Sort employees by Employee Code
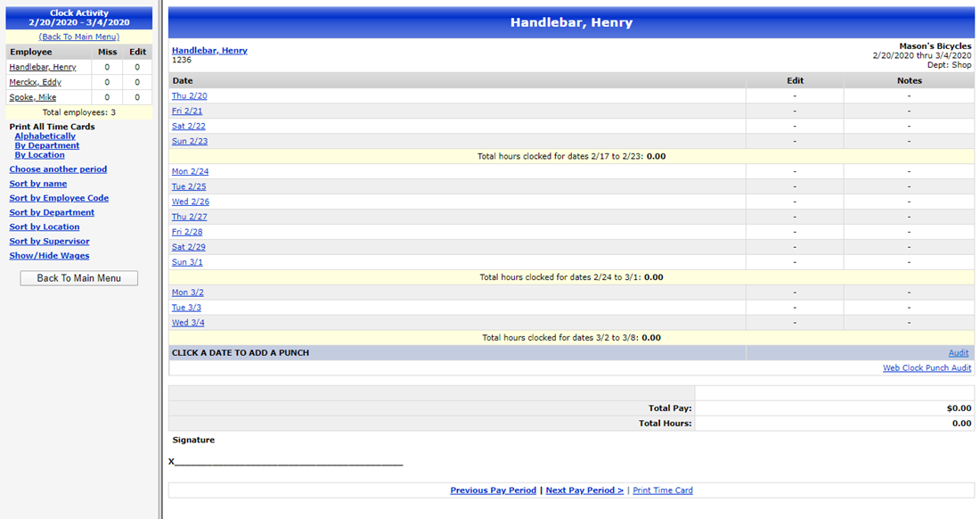Viewport: 980px width, 519px height. (58, 197)
